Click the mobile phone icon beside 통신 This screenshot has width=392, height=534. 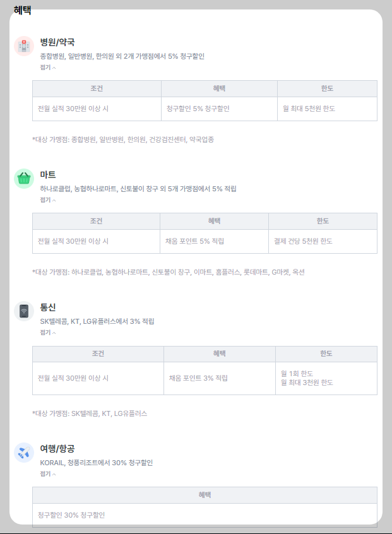click(23, 312)
